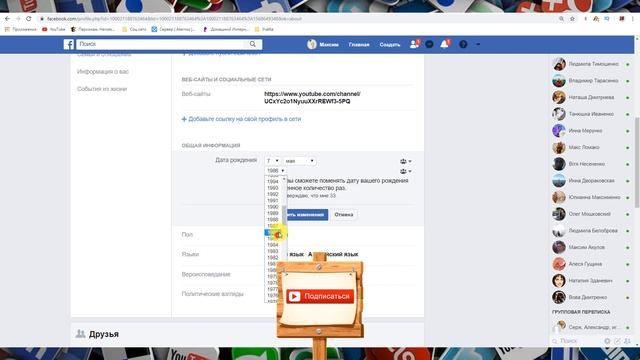Image resolution: width=640 pixels, height=360 pixels.
Task: Open Messenger icon in top bar
Action: pyautogui.click(x=429, y=44)
